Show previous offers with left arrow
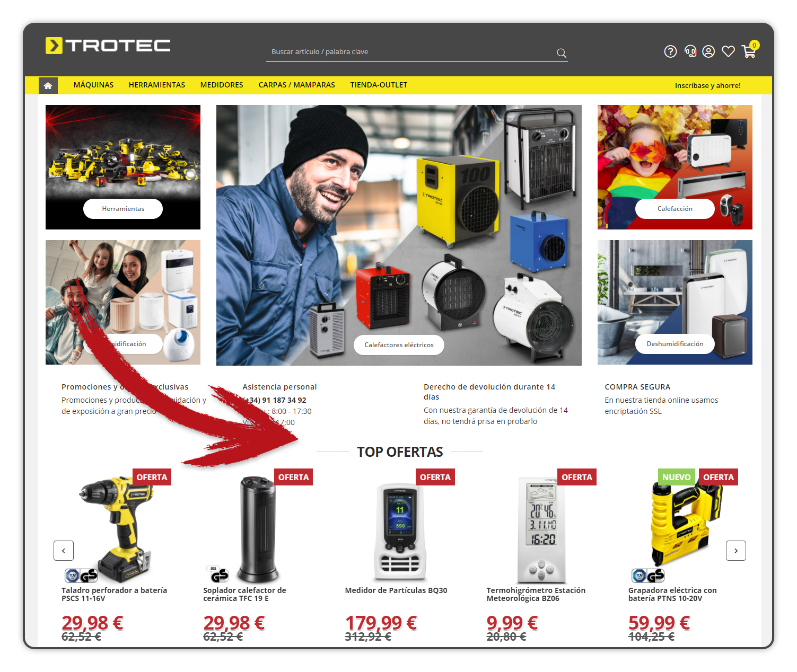 click(64, 551)
